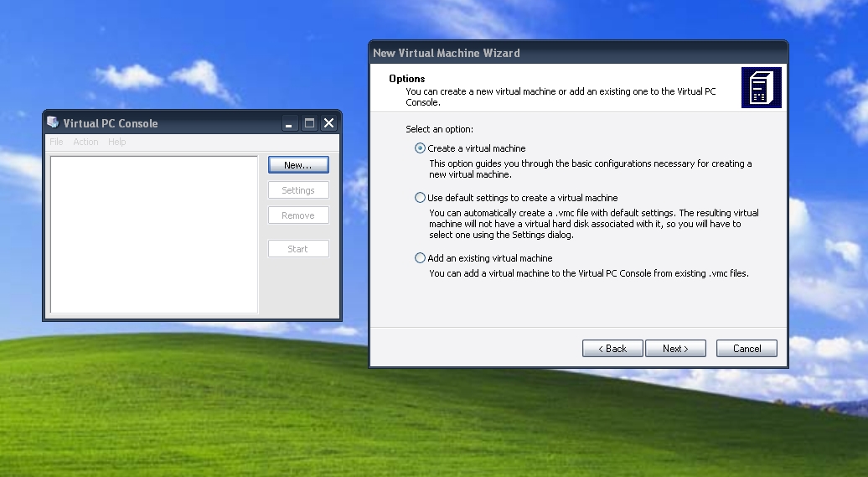This screenshot has height=477, width=868.
Task: Cancel the New Virtual Machine Wizard
Action: point(747,349)
